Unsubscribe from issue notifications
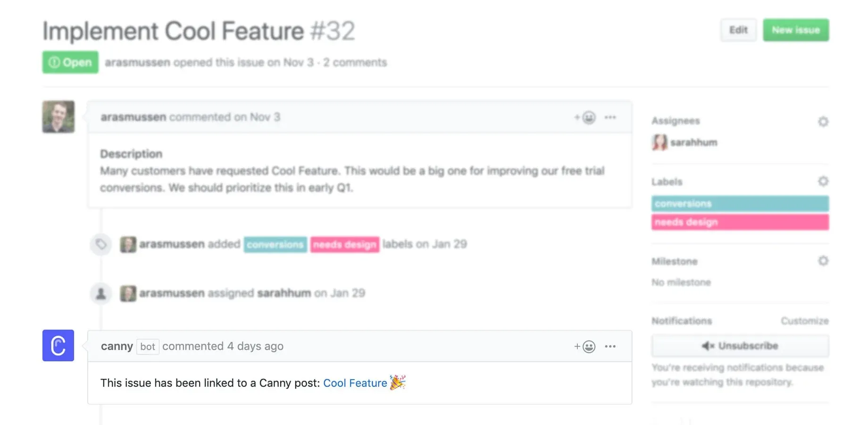This screenshot has height=425, width=868. pyautogui.click(x=740, y=345)
